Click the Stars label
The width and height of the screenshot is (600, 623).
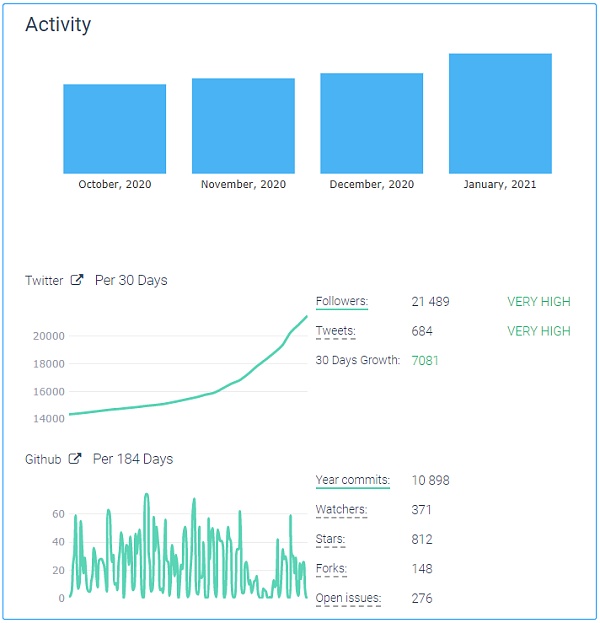(330, 539)
